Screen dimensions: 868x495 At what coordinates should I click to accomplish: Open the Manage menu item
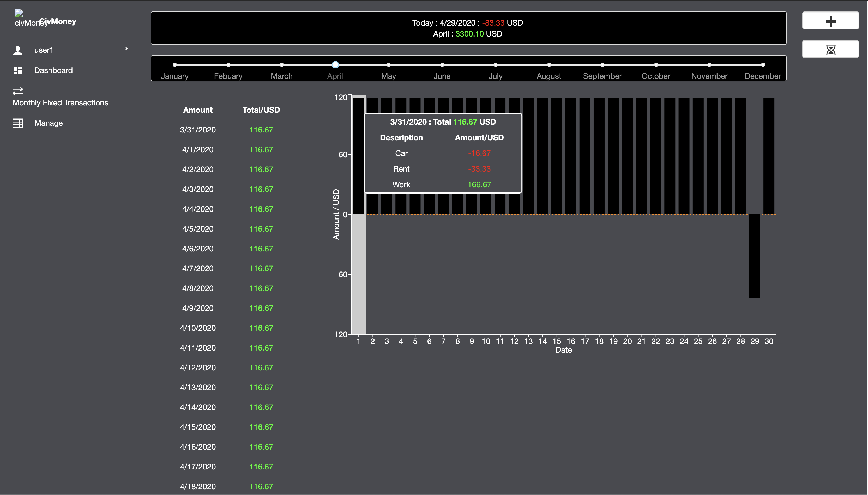click(48, 123)
